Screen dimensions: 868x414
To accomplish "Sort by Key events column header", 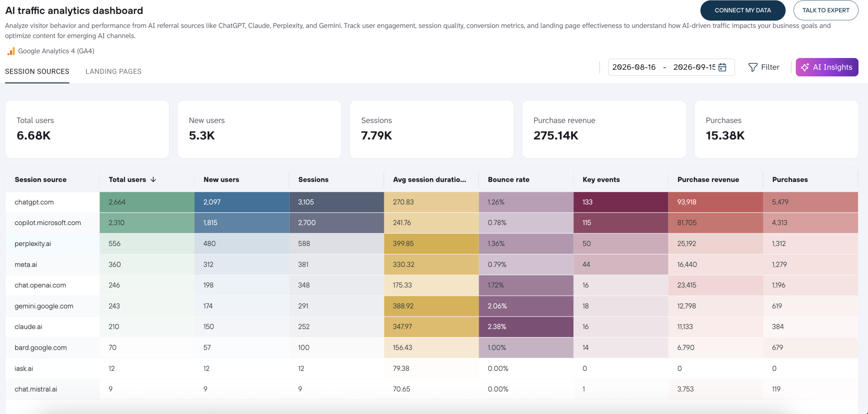I will click(601, 180).
